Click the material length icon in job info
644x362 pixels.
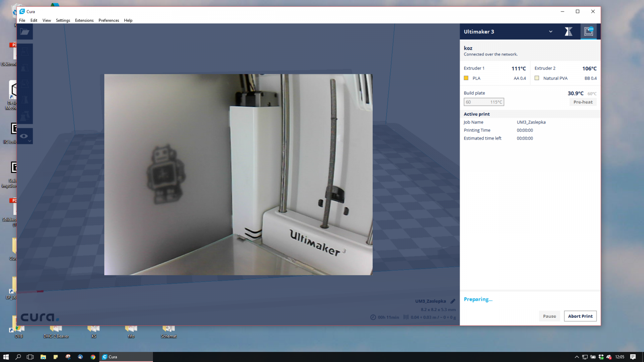point(406,317)
